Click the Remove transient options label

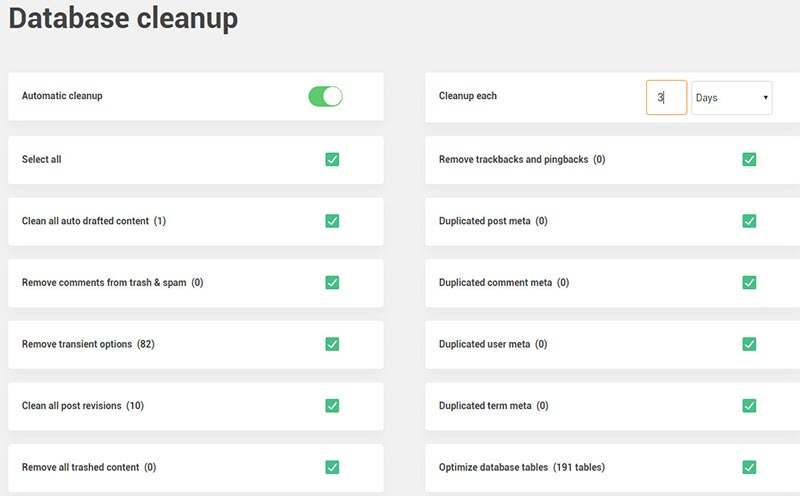pyautogui.click(x=77, y=344)
